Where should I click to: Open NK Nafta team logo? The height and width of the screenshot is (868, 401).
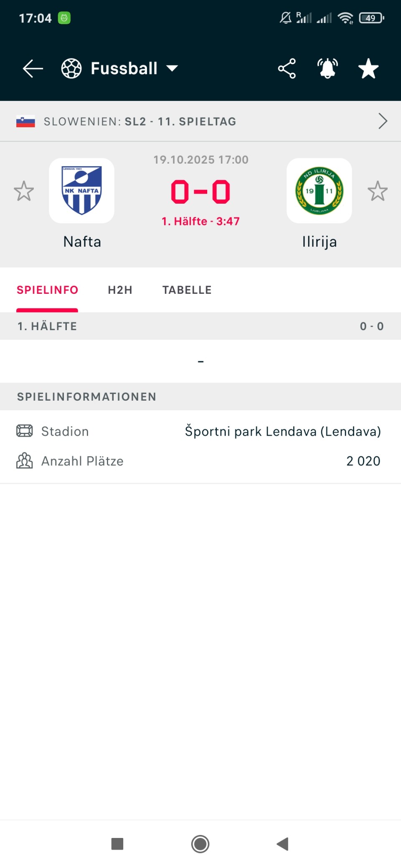pyautogui.click(x=82, y=191)
